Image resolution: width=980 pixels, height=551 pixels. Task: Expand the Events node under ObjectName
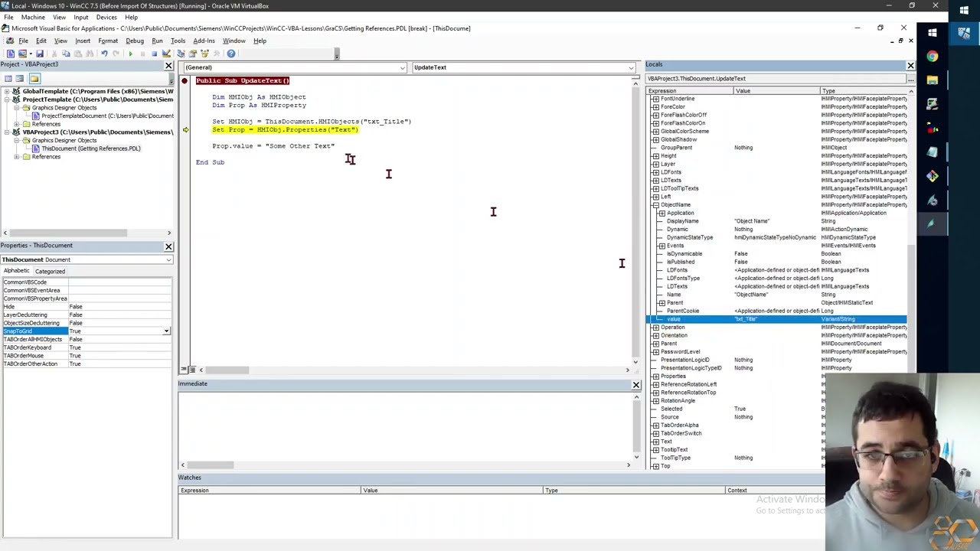click(x=661, y=246)
